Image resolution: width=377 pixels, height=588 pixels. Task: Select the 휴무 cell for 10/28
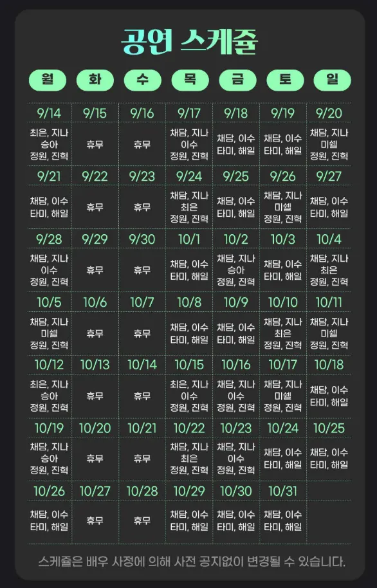click(x=142, y=520)
